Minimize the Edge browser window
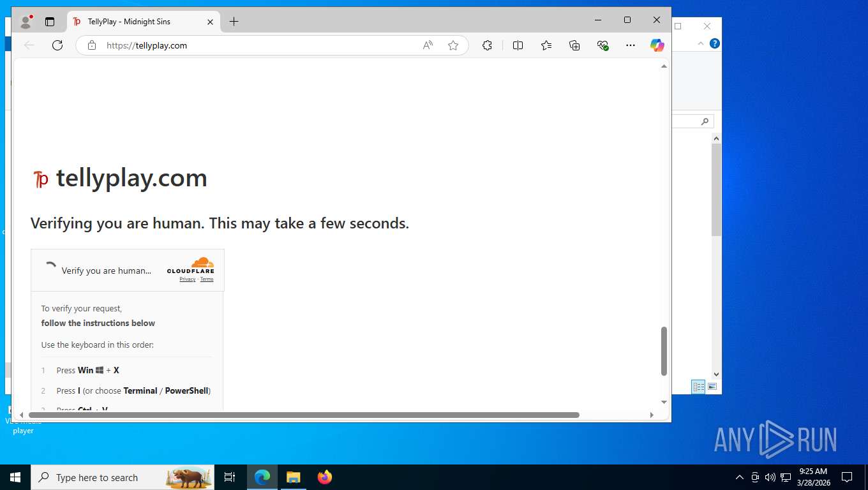 (x=598, y=20)
